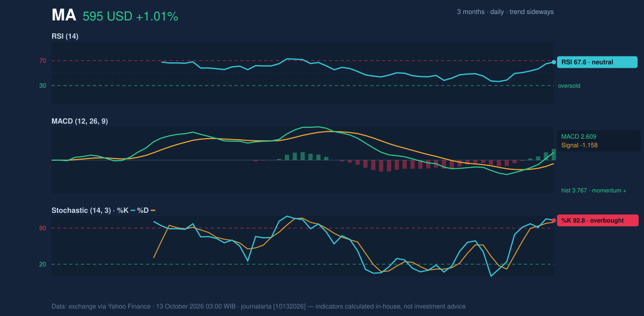The height and width of the screenshot is (316, 644).
Task: Click the %D legend line swatch
Action: point(153,210)
